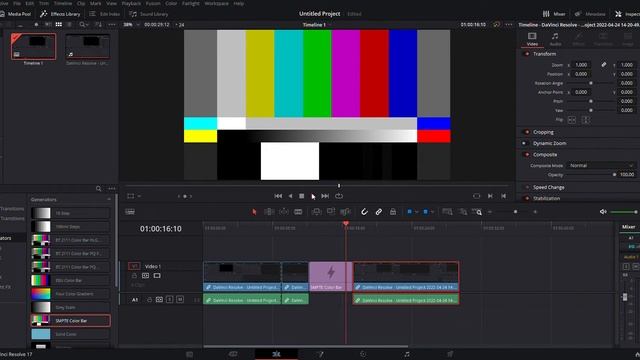Toggle Zoom X/Y link chain icon
Screen dimensions: 640x360
[x=604, y=65]
